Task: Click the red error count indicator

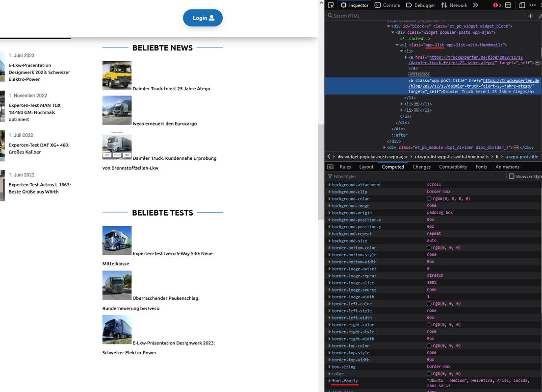Action: point(497,5)
